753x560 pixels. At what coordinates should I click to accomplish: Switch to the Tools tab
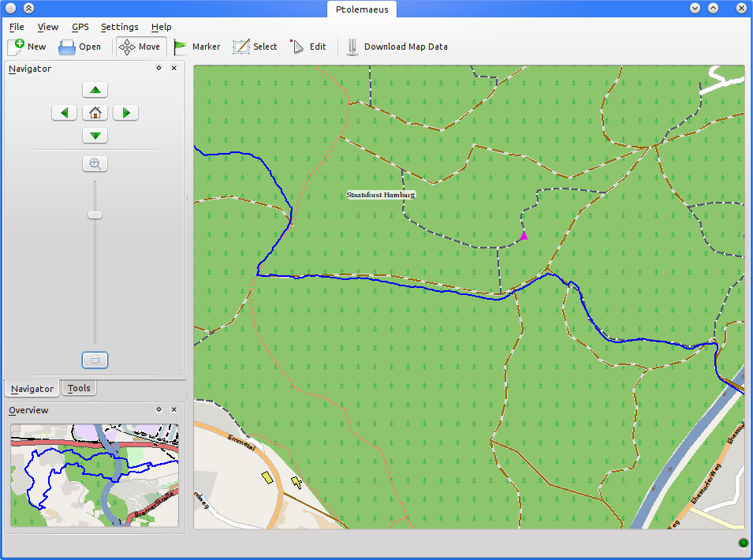pos(79,388)
